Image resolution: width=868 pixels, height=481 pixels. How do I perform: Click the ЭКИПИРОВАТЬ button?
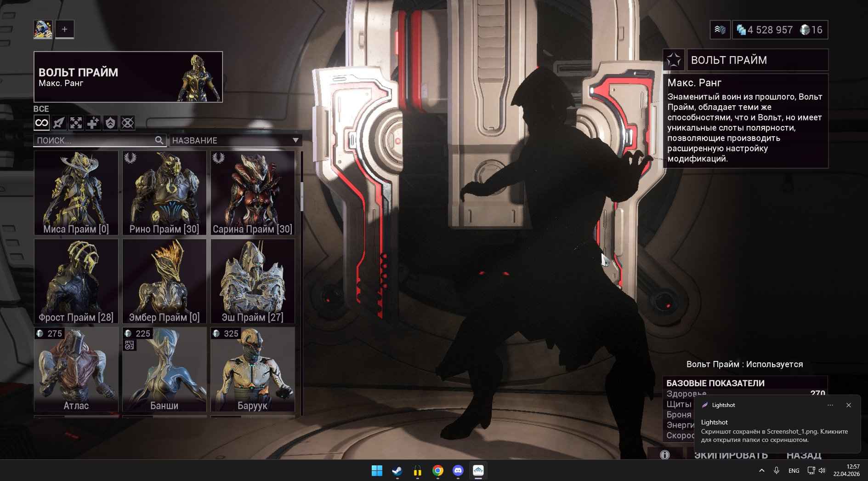731,455
